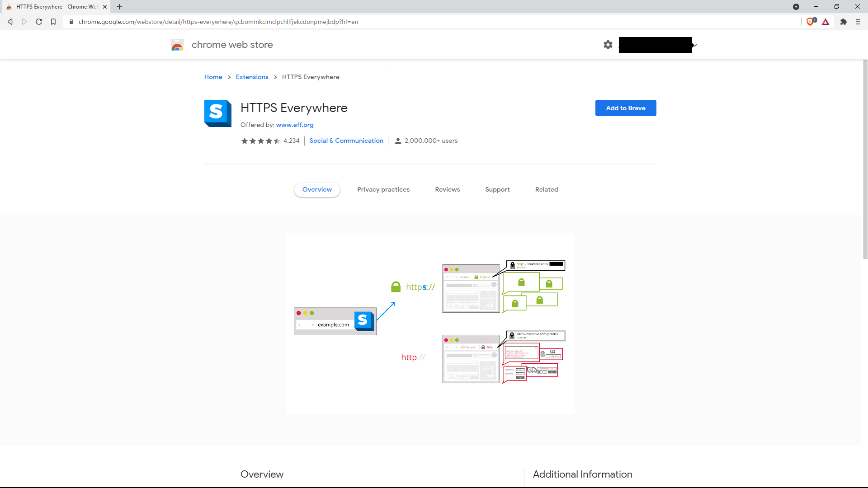Open the tab search dropdown circle icon

(x=796, y=7)
